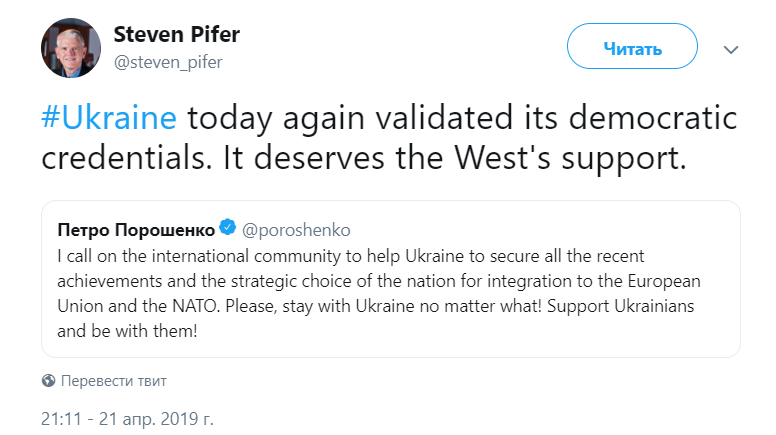Viewport: 776px width, 435px height.
Task: Open the Steven Pifer display name
Action: click(x=176, y=34)
